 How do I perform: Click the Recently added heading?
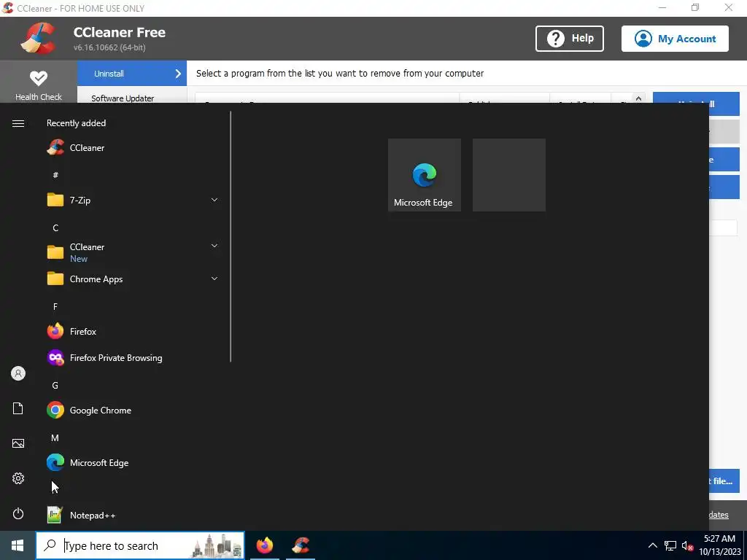coord(76,122)
